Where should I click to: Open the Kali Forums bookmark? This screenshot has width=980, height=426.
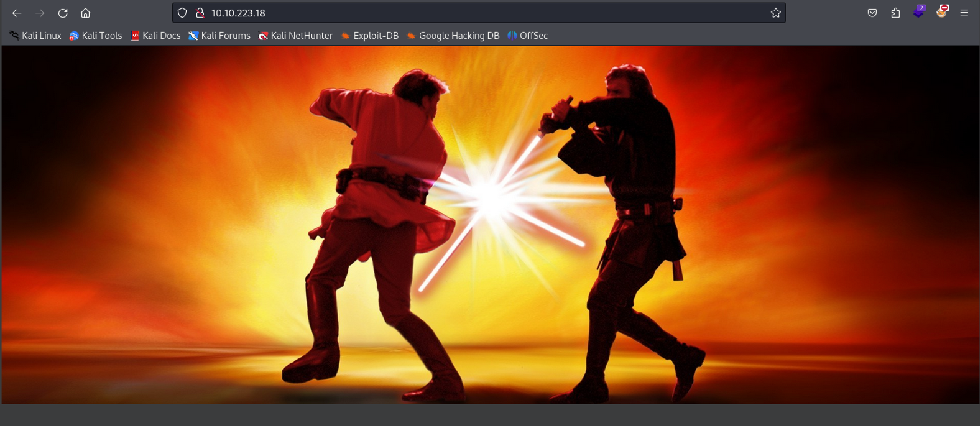[220, 36]
